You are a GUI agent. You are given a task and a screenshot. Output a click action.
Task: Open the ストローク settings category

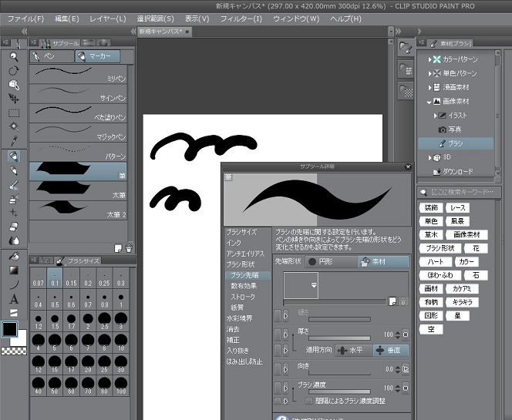(244, 296)
